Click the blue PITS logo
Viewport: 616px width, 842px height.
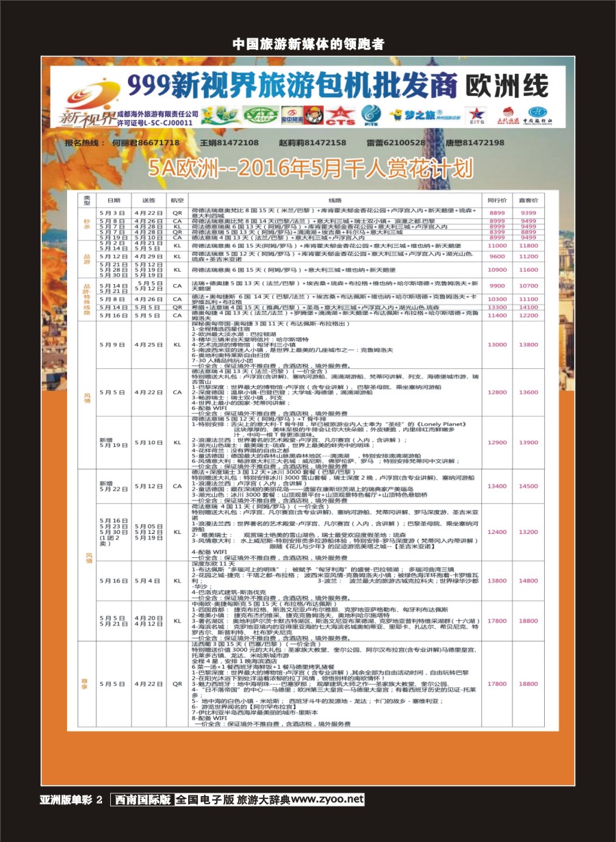(371, 115)
